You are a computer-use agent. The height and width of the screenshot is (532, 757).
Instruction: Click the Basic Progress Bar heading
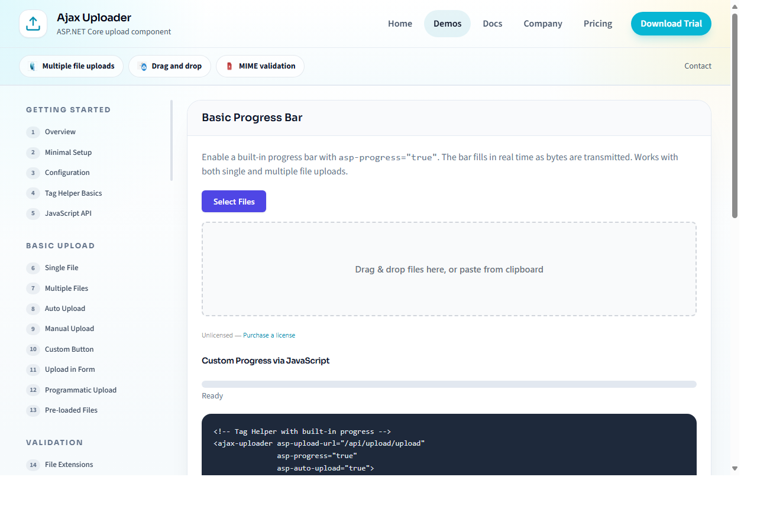[x=252, y=118]
